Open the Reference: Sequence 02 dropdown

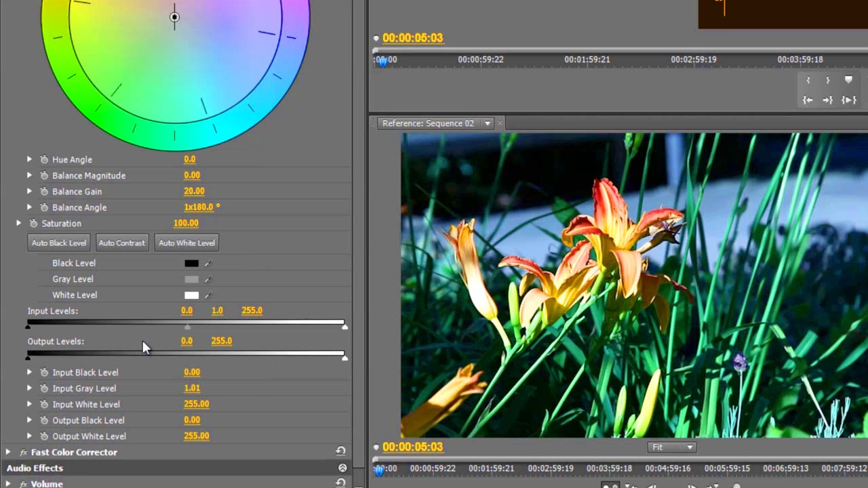(488, 123)
